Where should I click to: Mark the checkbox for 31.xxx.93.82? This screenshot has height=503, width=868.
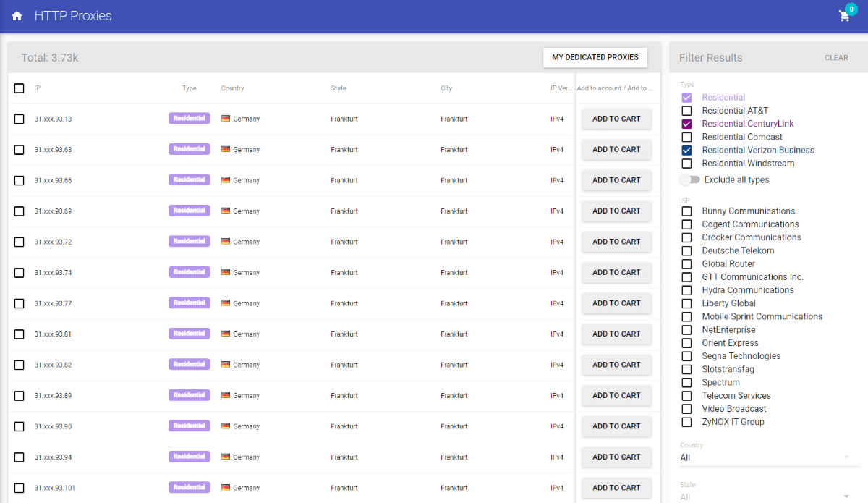click(x=19, y=365)
